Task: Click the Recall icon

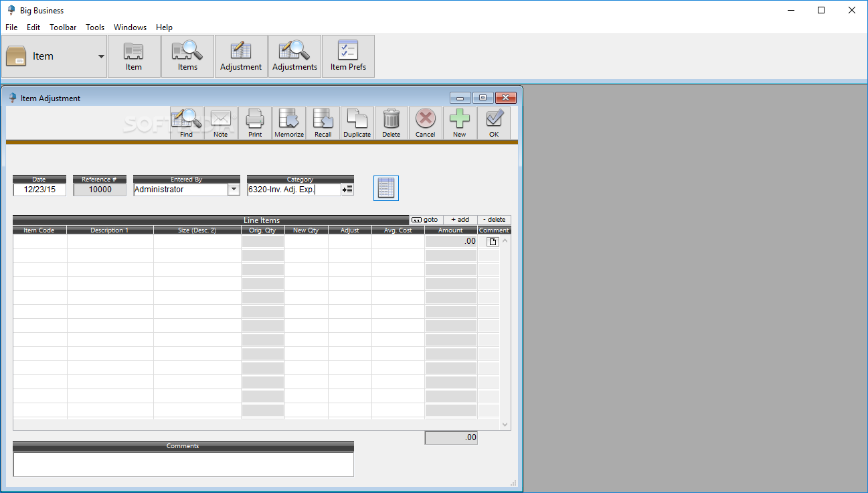Action: pos(323,123)
